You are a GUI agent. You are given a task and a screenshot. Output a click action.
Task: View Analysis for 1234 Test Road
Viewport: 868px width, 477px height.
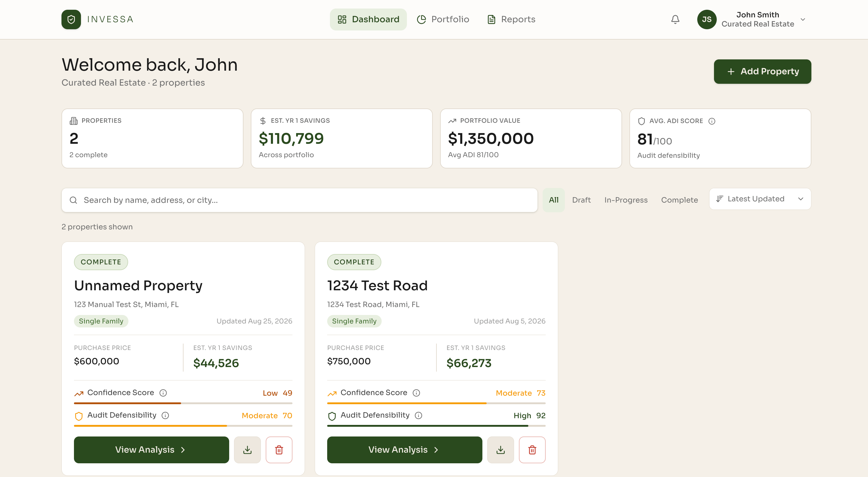point(404,450)
